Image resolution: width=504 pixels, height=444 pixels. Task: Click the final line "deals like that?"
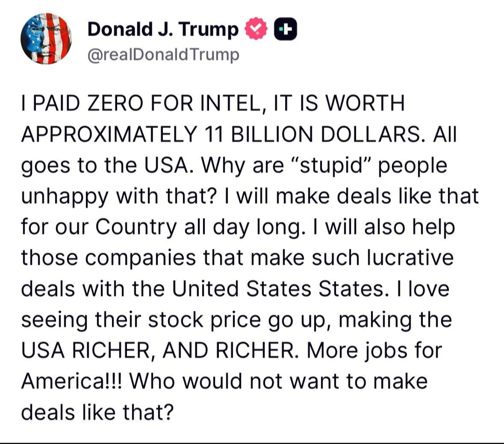tap(98, 412)
